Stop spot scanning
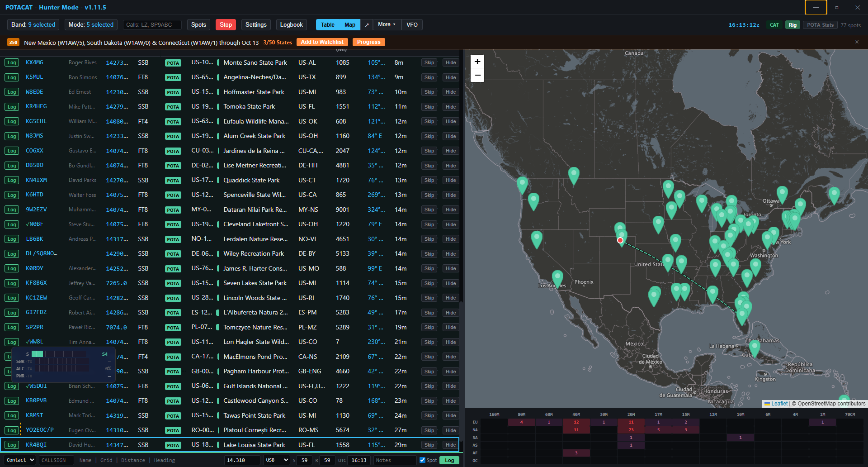 tap(226, 25)
